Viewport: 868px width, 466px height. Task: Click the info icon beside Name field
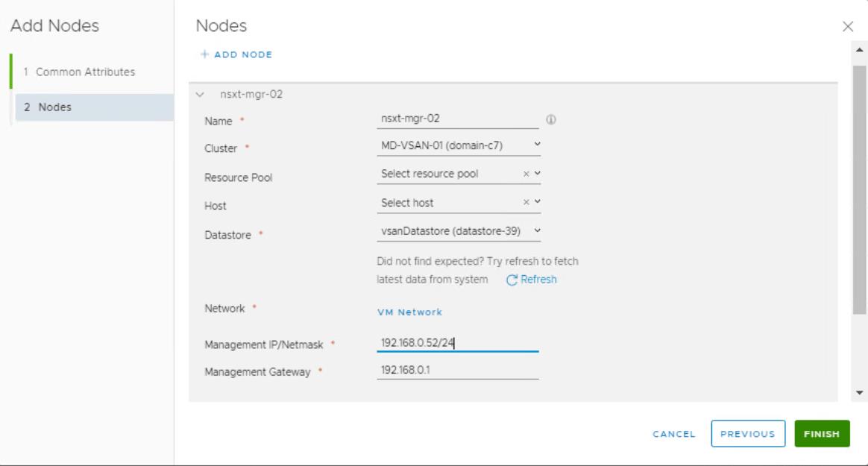point(551,119)
